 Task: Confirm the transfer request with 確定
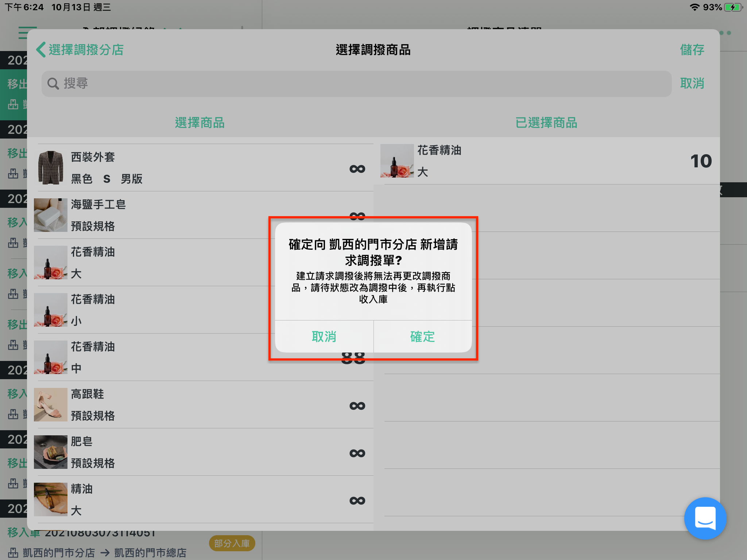[423, 337]
